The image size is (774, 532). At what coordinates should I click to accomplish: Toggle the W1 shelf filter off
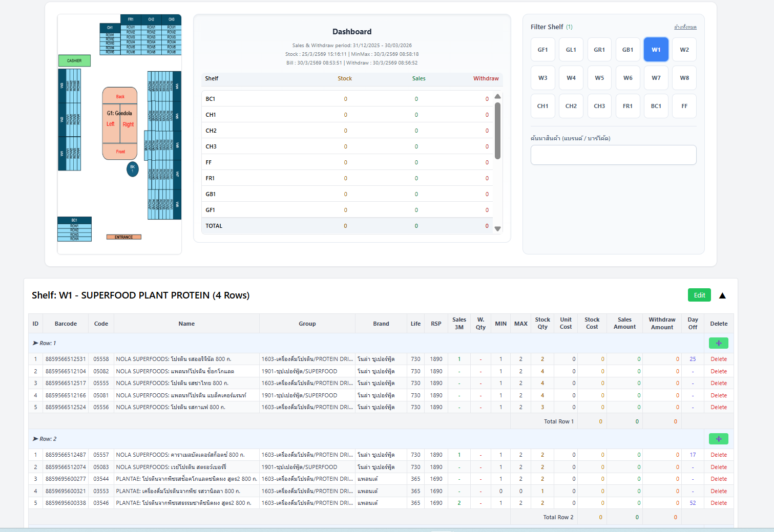[656, 50]
